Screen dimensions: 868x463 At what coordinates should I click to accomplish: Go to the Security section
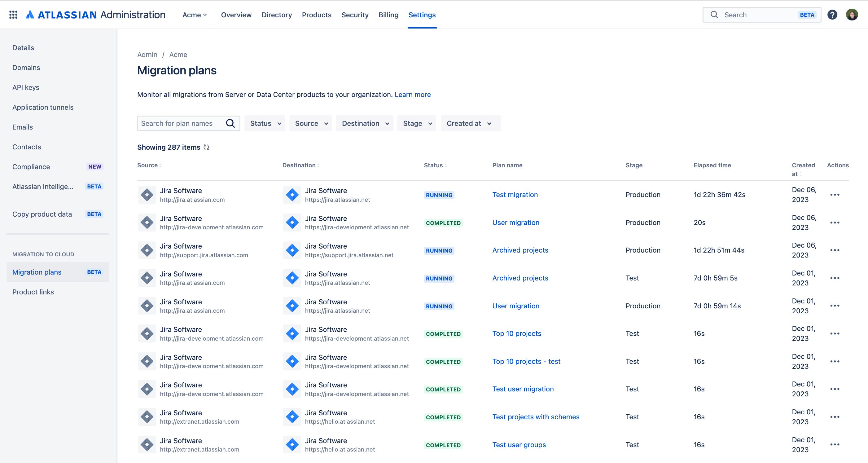(x=355, y=15)
